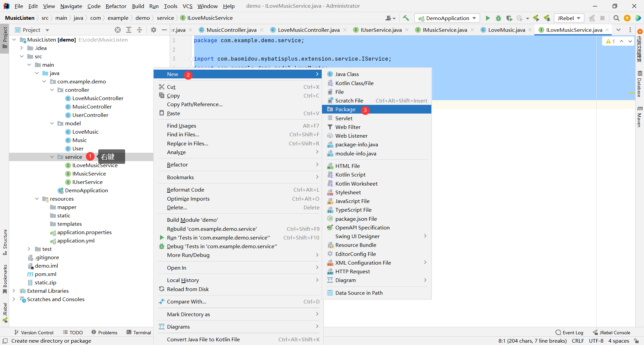Click the Build Project hammer icon
This screenshot has width=644, height=345.
[x=406, y=18]
